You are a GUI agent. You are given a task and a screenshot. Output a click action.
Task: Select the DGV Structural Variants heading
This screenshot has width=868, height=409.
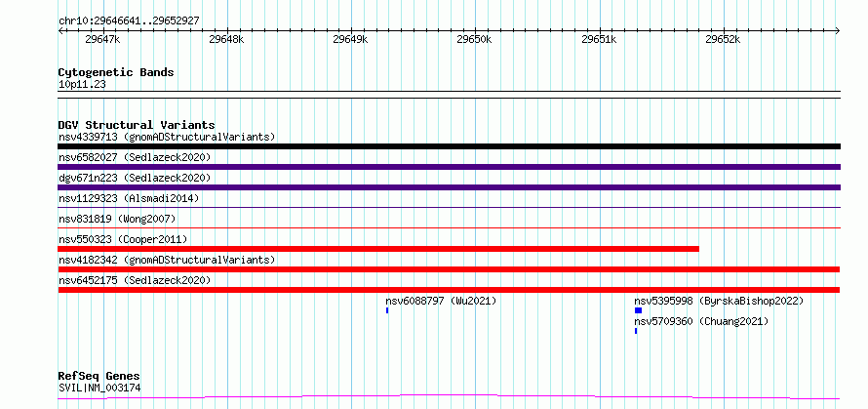pyautogui.click(x=137, y=125)
